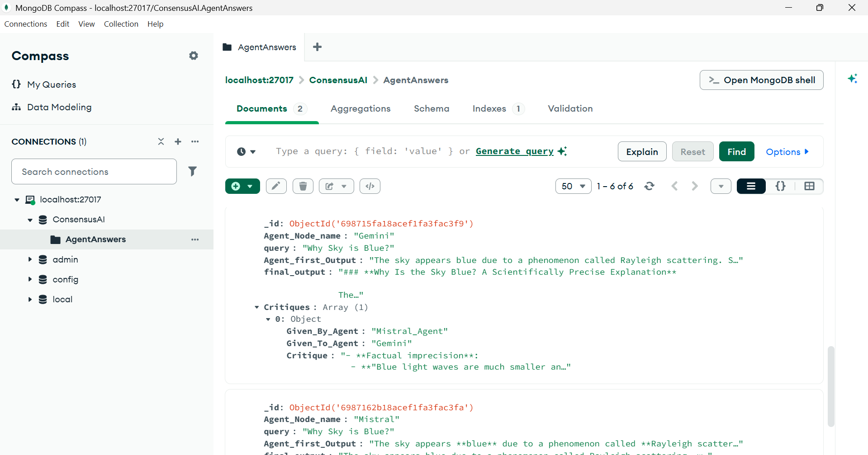
Task: Switch to Schema tab
Action: pos(432,108)
